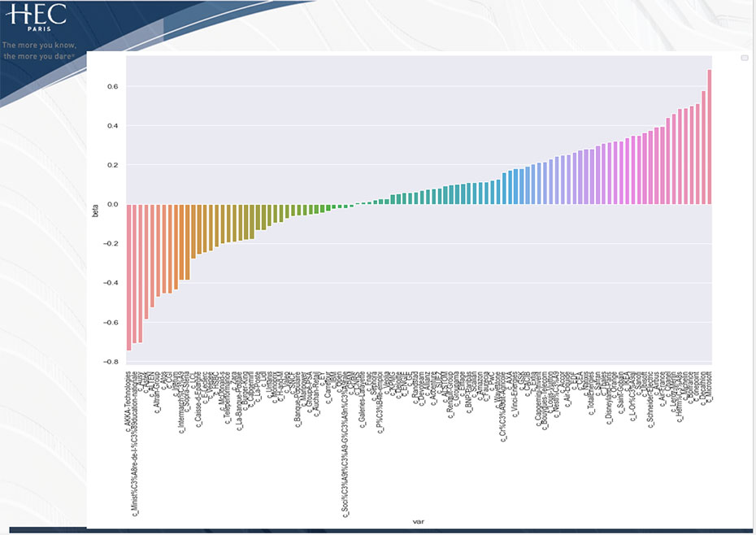Click the 0.4 y-axis tick label
The width and height of the screenshot is (756, 535).
point(112,126)
